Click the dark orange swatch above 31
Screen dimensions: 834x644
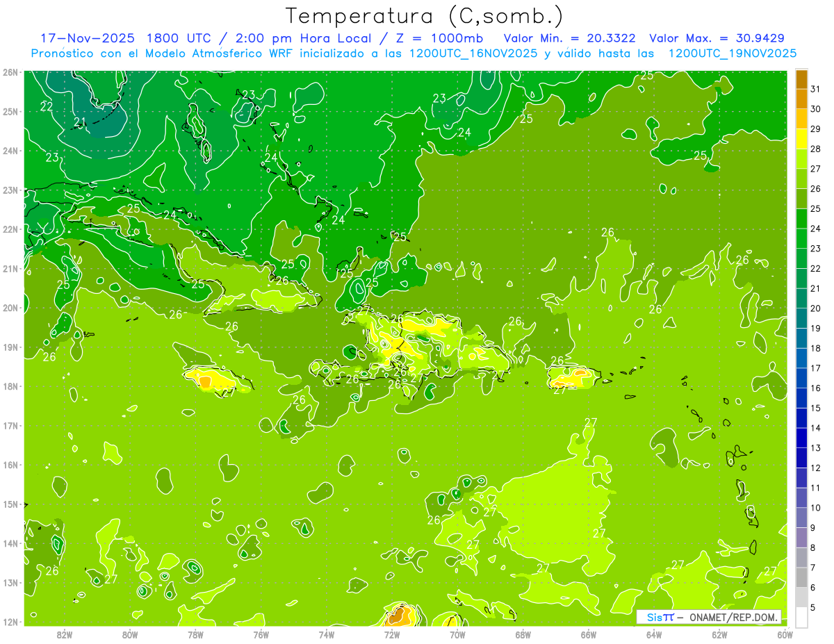pos(801,79)
